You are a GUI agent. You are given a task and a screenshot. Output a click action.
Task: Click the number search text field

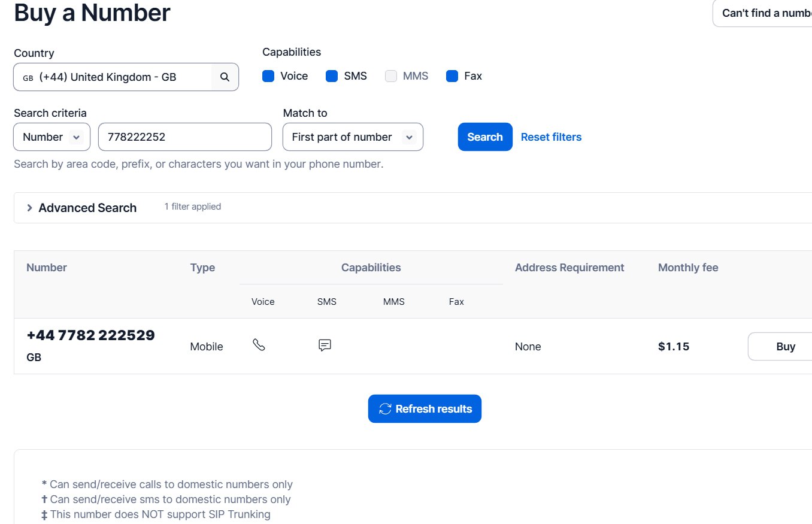(184, 137)
